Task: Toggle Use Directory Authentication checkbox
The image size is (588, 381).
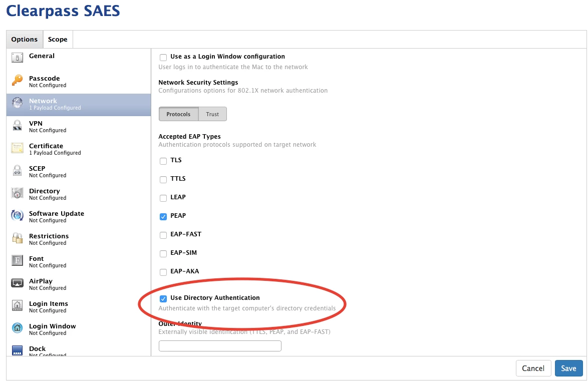Action: click(163, 299)
